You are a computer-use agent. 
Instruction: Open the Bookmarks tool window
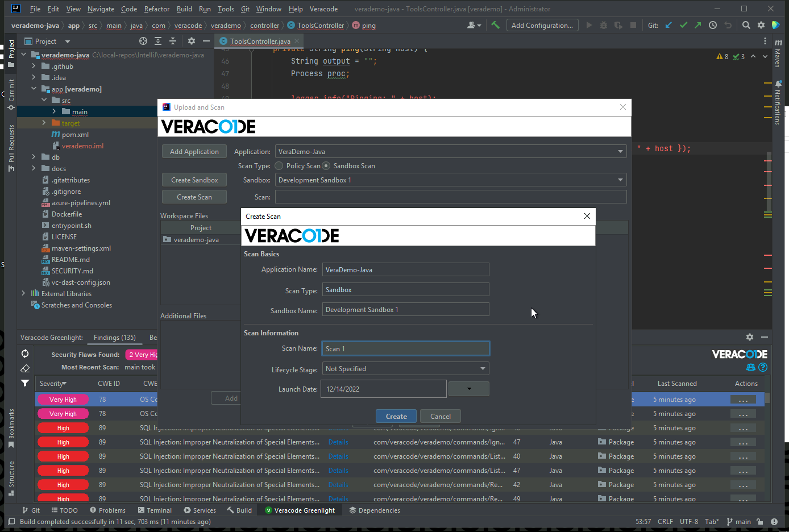click(11, 428)
